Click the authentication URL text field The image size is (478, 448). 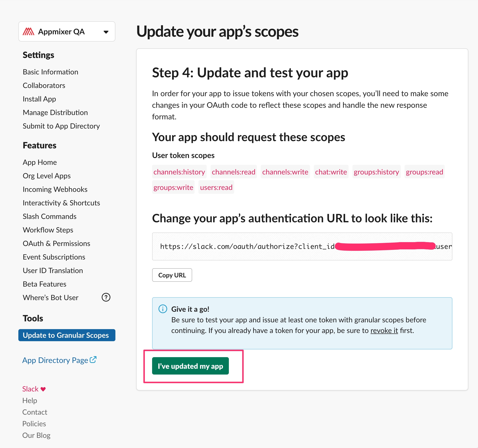[x=302, y=246]
